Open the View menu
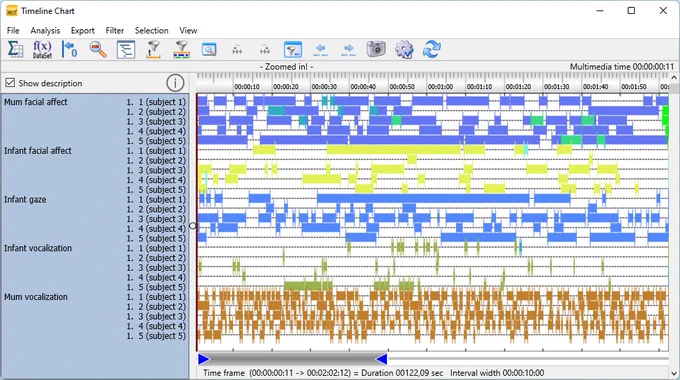 click(188, 30)
